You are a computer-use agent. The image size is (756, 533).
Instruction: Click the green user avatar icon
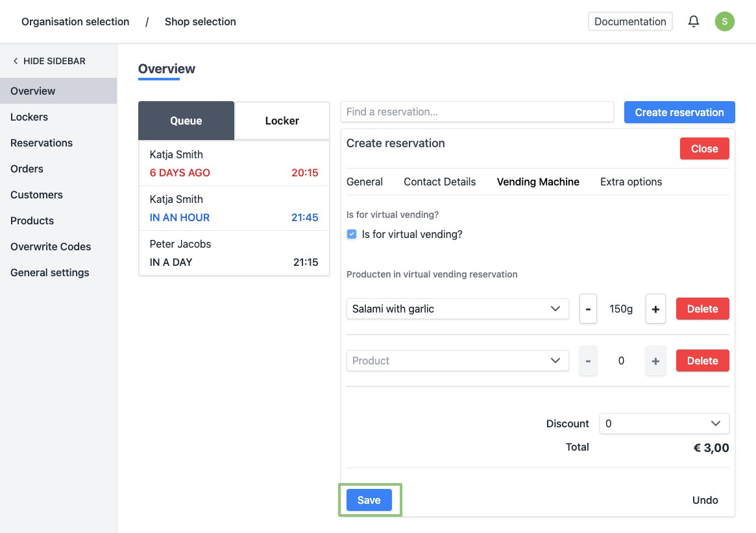724,21
